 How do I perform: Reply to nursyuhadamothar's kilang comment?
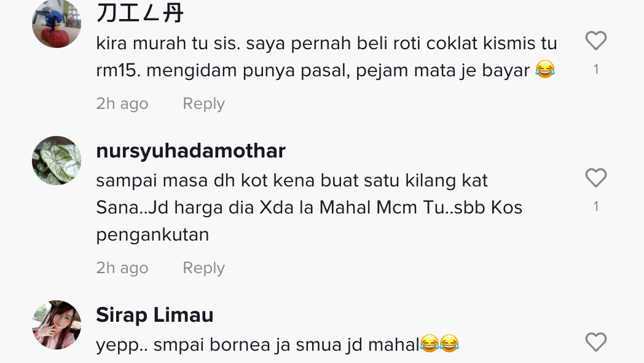(x=204, y=268)
